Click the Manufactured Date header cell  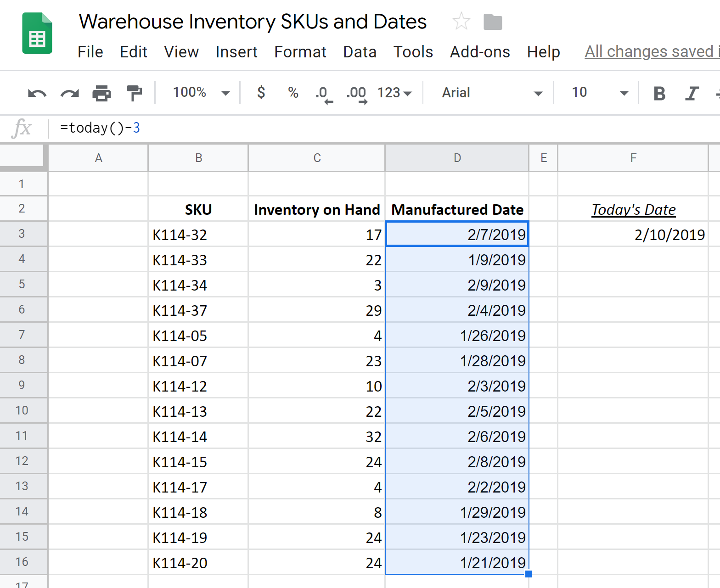click(x=457, y=209)
